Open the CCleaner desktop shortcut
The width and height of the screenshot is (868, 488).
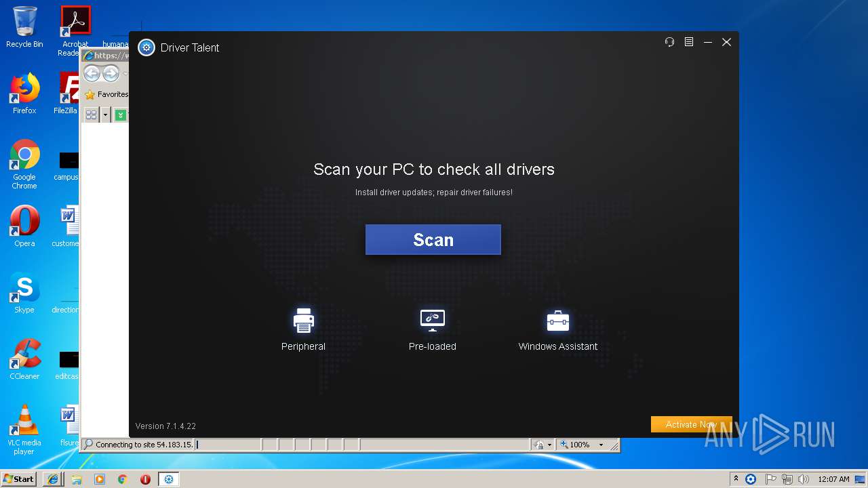[x=24, y=359]
